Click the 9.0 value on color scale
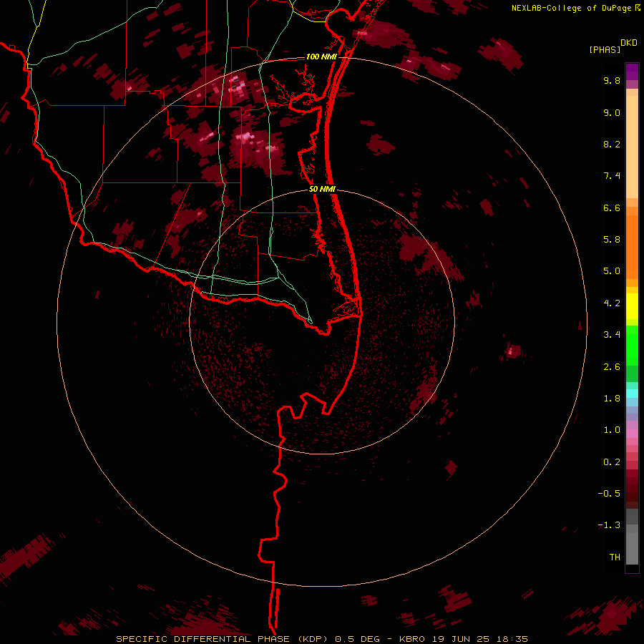This screenshot has height=644, width=644. pos(612,112)
